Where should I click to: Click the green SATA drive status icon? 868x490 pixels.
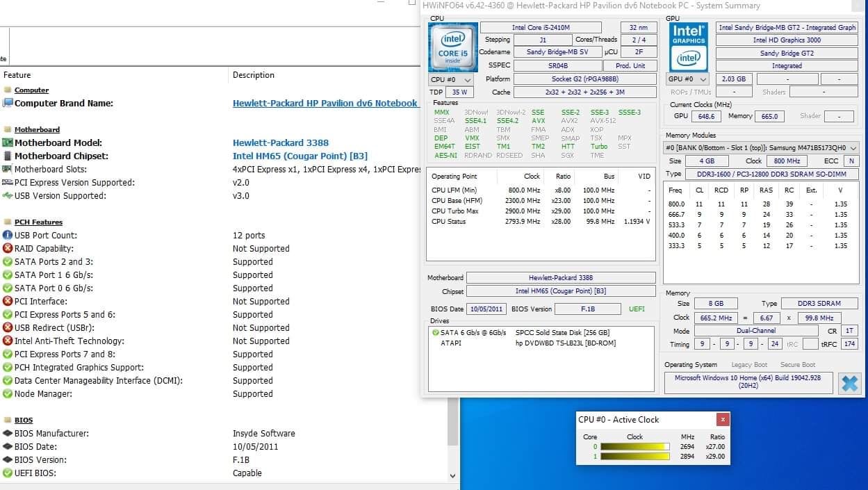tap(435, 333)
